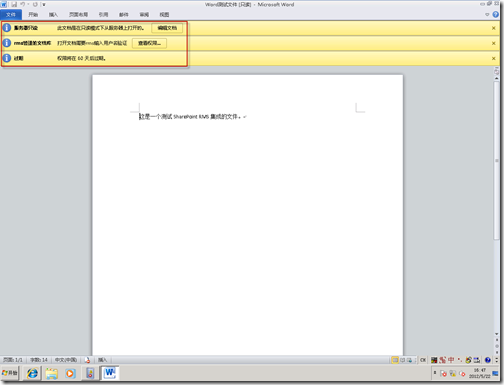This screenshot has width=504, height=385.
Task: Click the Undo icon in Quick Access Toolbar
Action: 23,4
